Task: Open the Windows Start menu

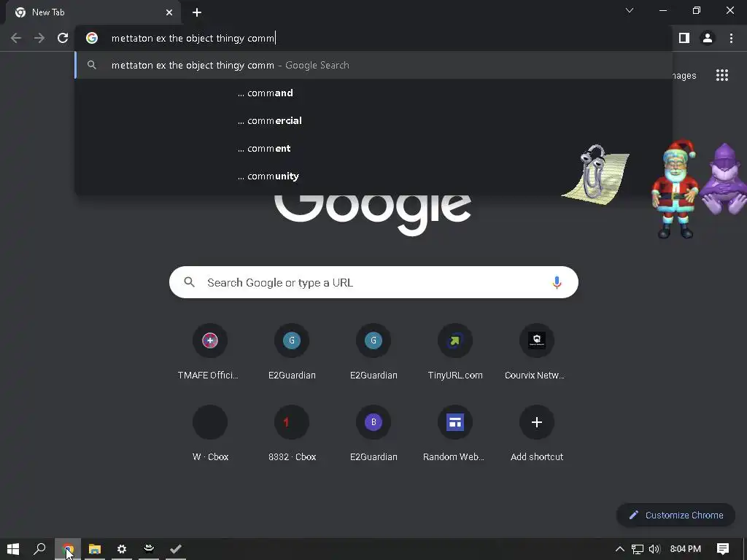Action: (13, 549)
